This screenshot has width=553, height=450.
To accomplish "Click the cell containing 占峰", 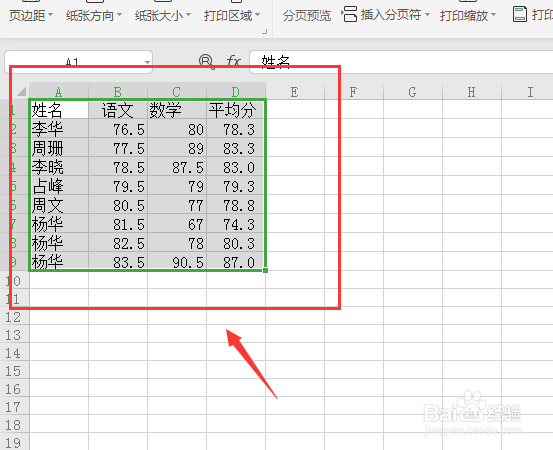I will click(x=59, y=186).
